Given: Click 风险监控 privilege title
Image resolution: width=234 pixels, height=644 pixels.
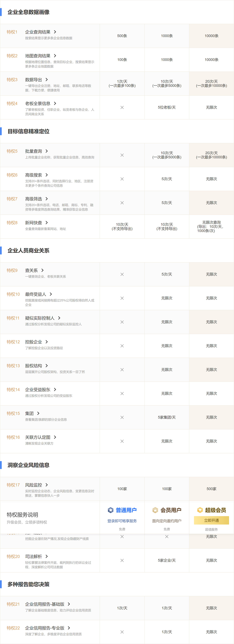Looking at the screenshot, I should click(x=33, y=485).
